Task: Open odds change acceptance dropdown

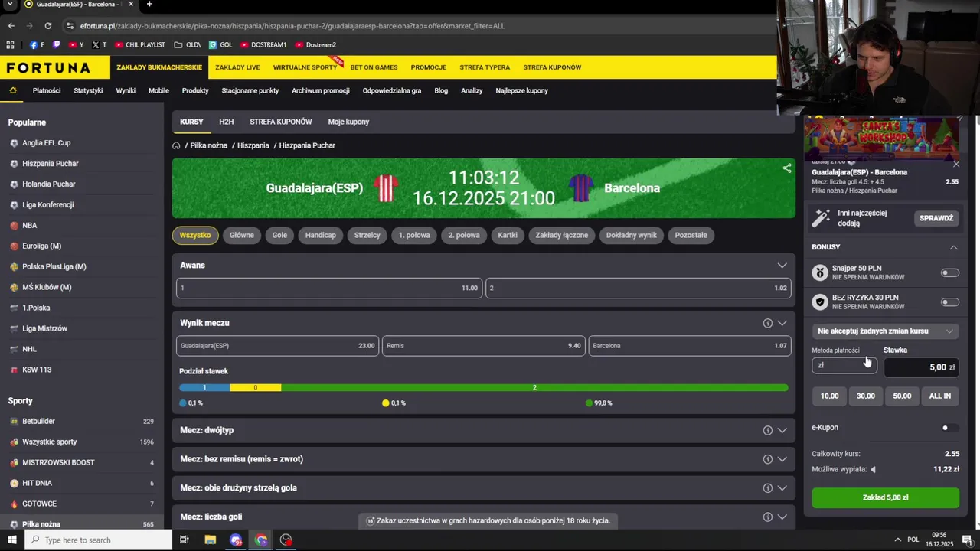Action: point(885,331)
